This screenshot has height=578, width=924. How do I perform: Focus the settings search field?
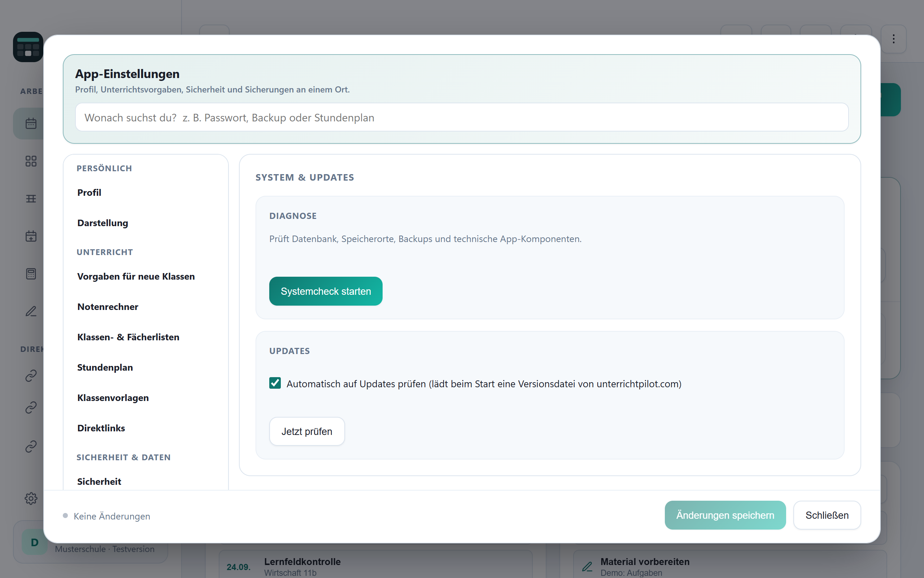(x=462, y=117)
